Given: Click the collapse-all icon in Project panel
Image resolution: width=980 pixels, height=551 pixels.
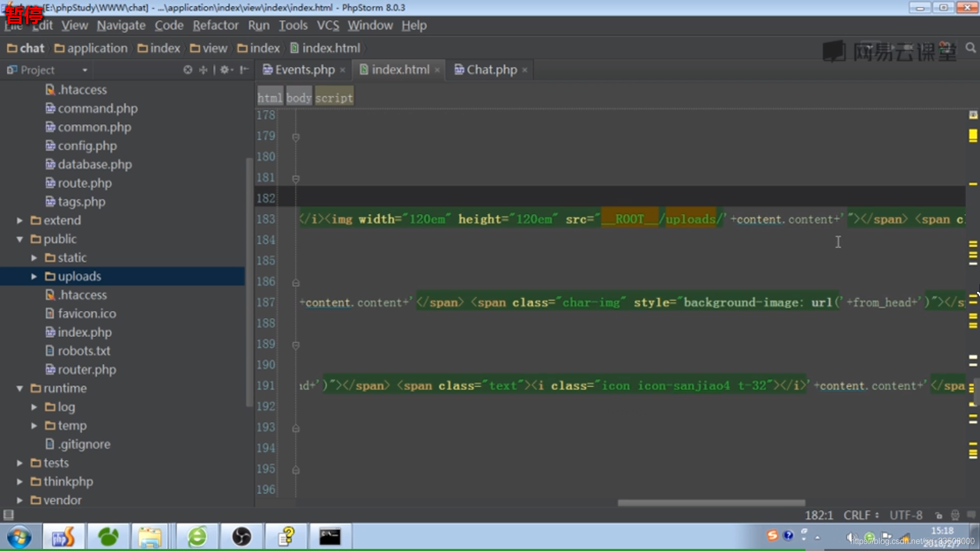Looking at the screenshot, I should point(203,70).
